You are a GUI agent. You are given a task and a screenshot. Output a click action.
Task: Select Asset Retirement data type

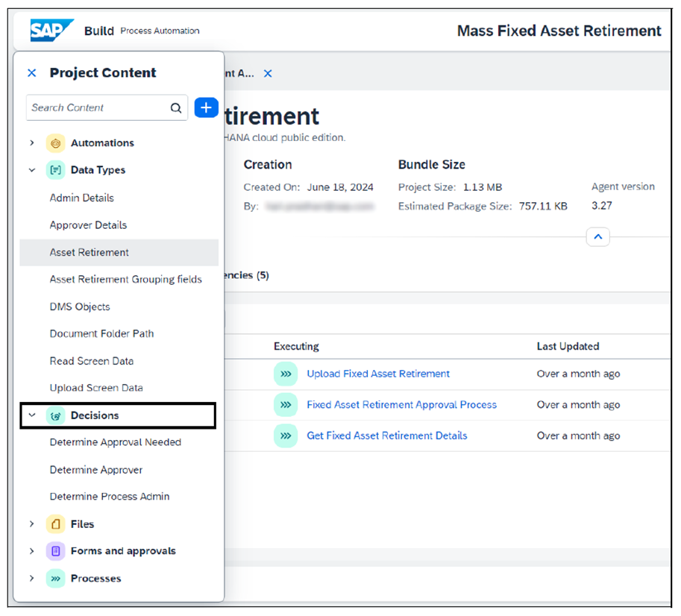click(x=119, y=252)
